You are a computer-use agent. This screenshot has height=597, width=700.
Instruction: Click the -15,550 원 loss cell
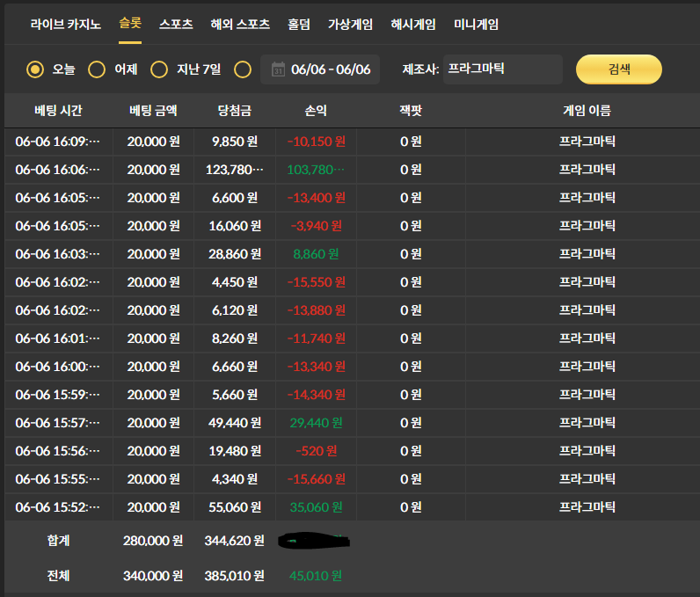(316, 282)
